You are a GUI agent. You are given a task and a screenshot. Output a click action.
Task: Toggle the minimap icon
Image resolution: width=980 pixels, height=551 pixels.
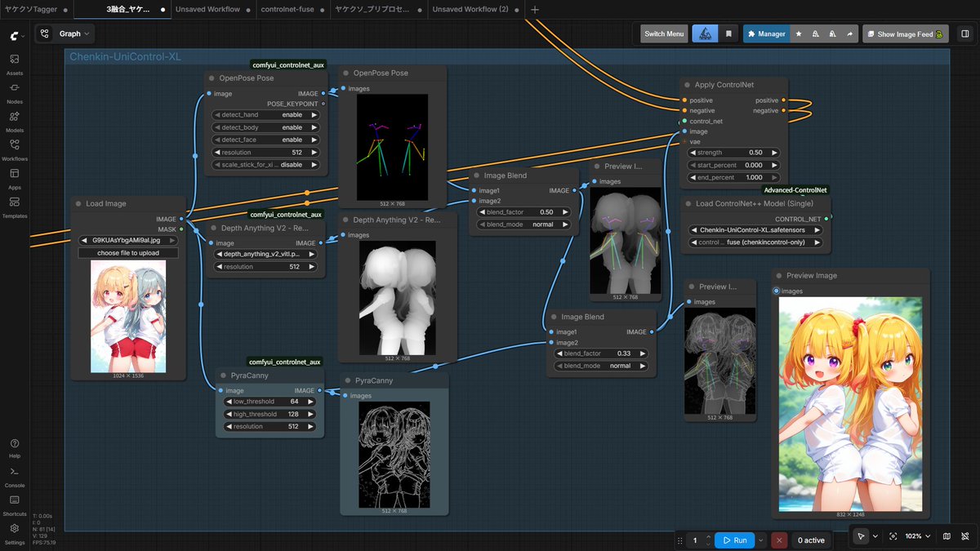947,536
